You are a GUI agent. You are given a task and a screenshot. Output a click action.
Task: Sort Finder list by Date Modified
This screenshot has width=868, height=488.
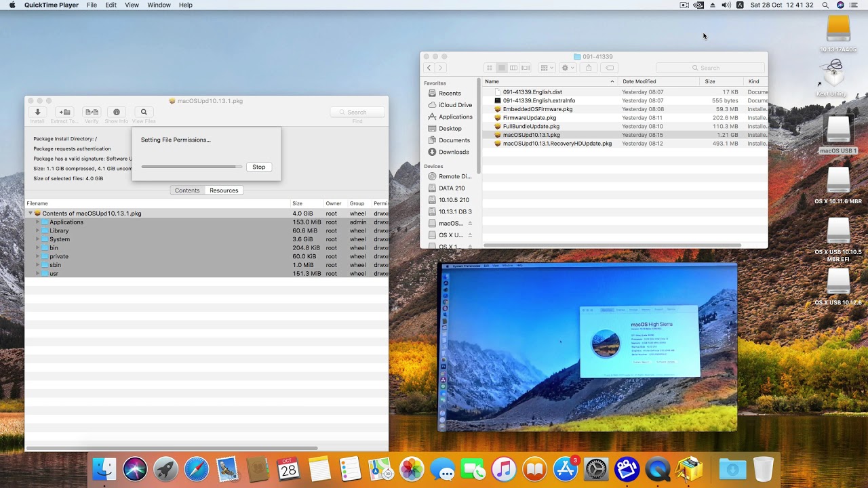coord(658,81)
